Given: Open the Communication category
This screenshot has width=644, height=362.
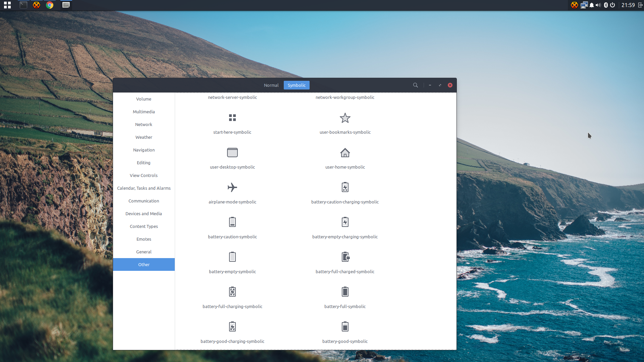Looking at the screenshot, I should pos(144,201).
